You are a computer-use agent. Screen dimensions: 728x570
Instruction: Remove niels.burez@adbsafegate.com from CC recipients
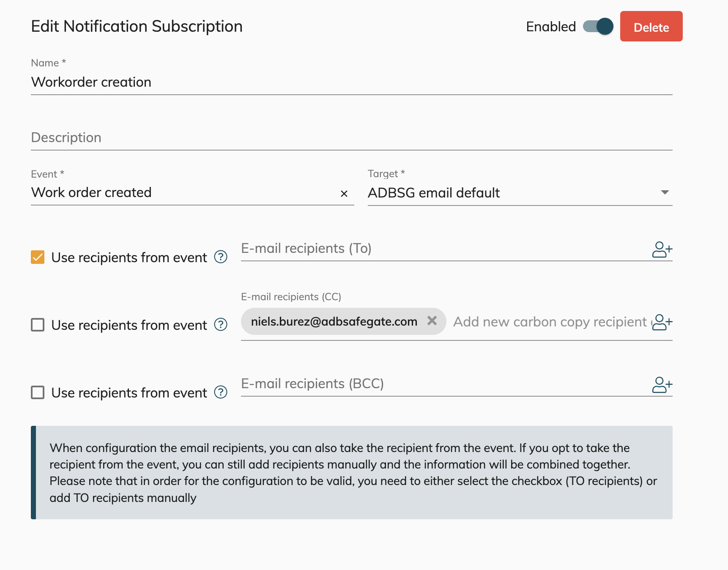432,321
